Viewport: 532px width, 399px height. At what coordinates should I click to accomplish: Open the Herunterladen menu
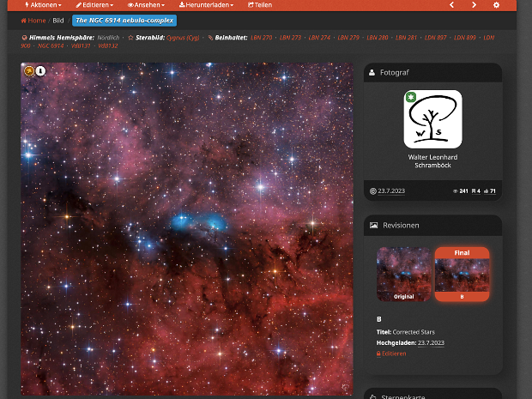(206, 5)
